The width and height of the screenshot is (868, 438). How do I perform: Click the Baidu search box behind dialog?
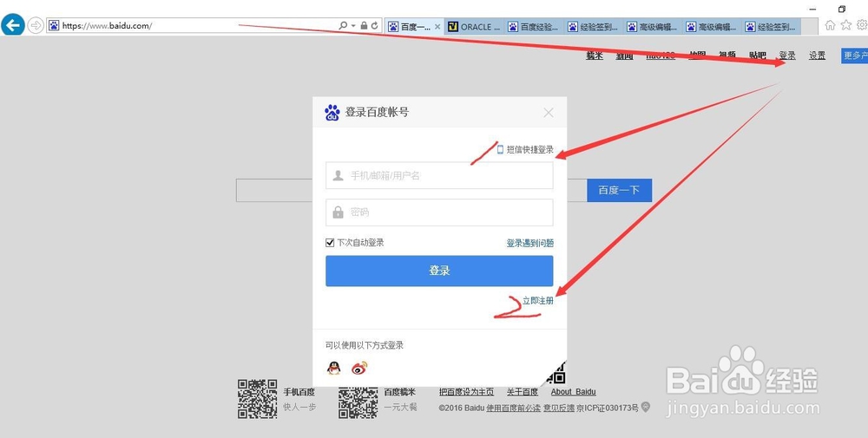pyautogui.click(x=274, y=190)
